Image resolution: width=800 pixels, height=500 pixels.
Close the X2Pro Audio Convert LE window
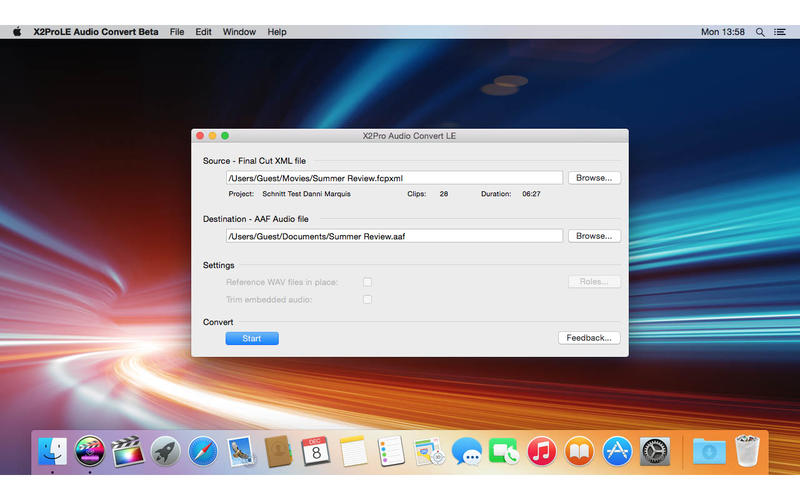(x=200, y=136)
